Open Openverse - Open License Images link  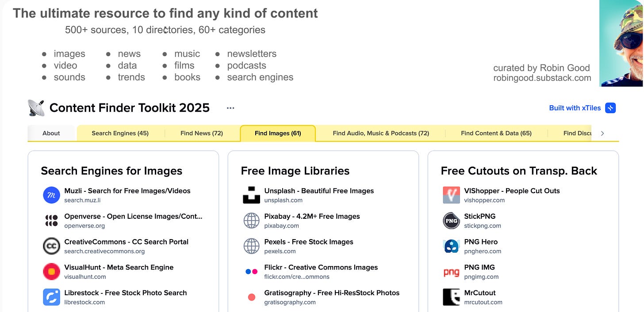(x=133, y=217)
